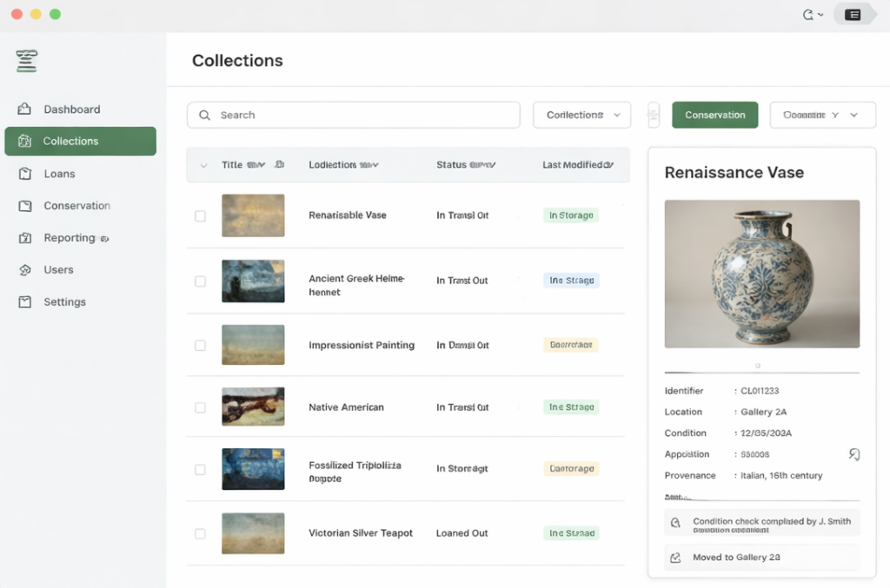Click the Loans icon in sidebar
This screenshot has height=588, width=890.
(25, 174)
